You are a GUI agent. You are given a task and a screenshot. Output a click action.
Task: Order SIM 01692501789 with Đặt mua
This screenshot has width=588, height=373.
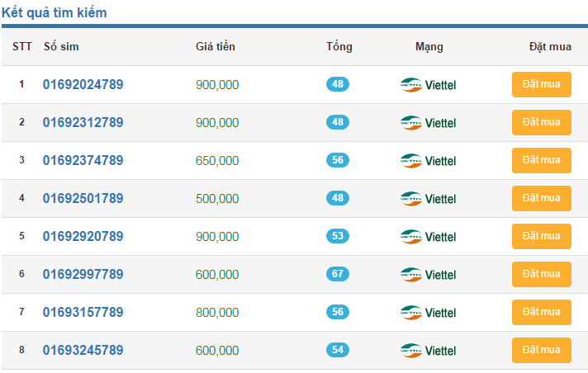click(541, 198)
